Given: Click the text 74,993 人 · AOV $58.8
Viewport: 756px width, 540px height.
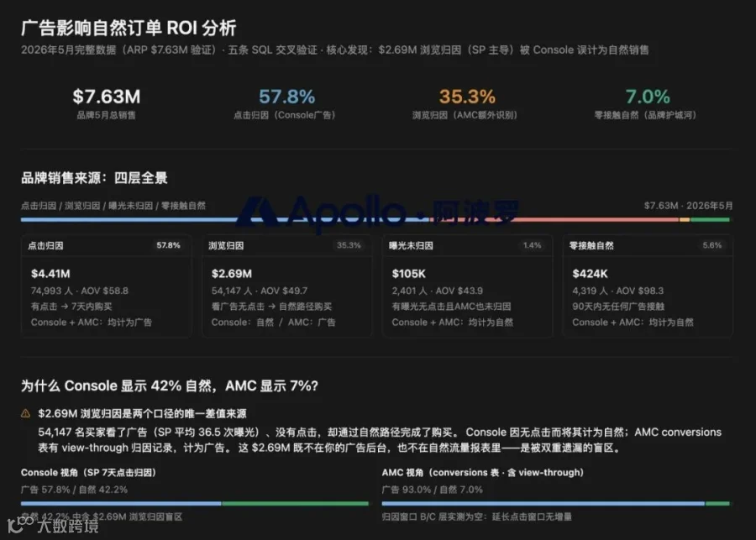Looking at the screenshot, I should [80, 291].
